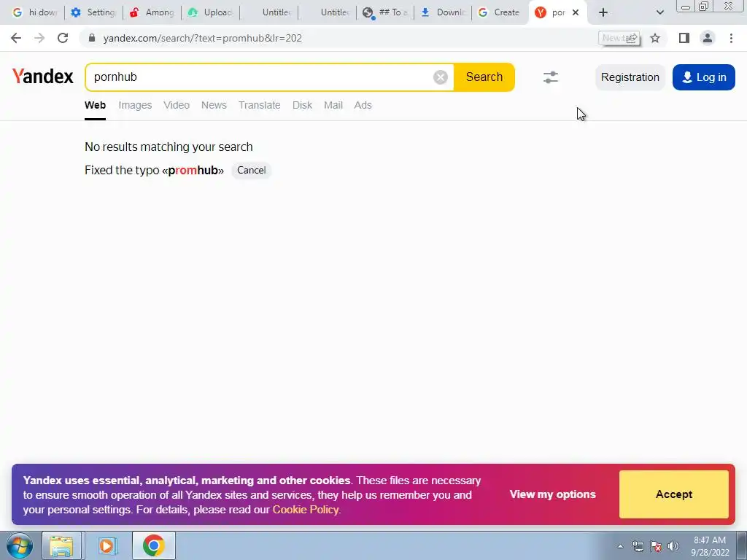The image size is (747, 560).
Task: Clear the search box with the X icon
Action: 440,77
